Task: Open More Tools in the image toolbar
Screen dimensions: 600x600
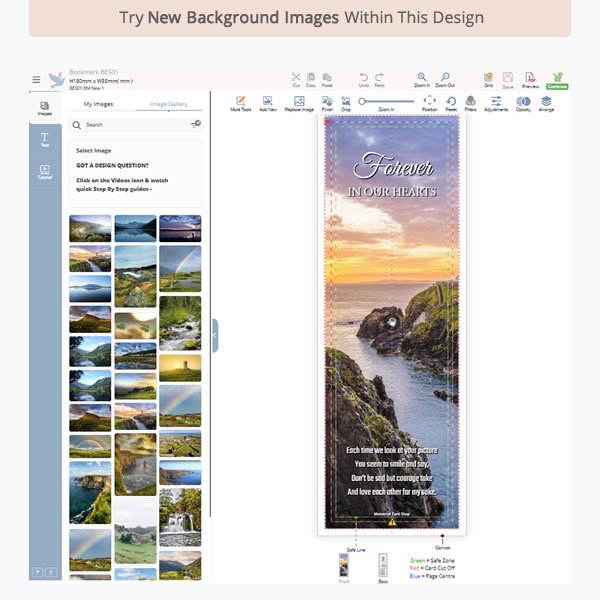Action: tap(240, 103)
